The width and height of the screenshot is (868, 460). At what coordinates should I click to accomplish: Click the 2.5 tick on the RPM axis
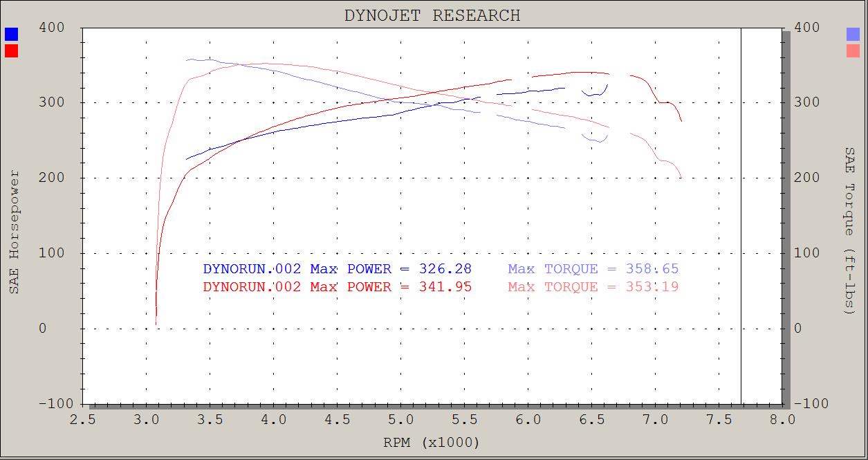click(82, 419)
